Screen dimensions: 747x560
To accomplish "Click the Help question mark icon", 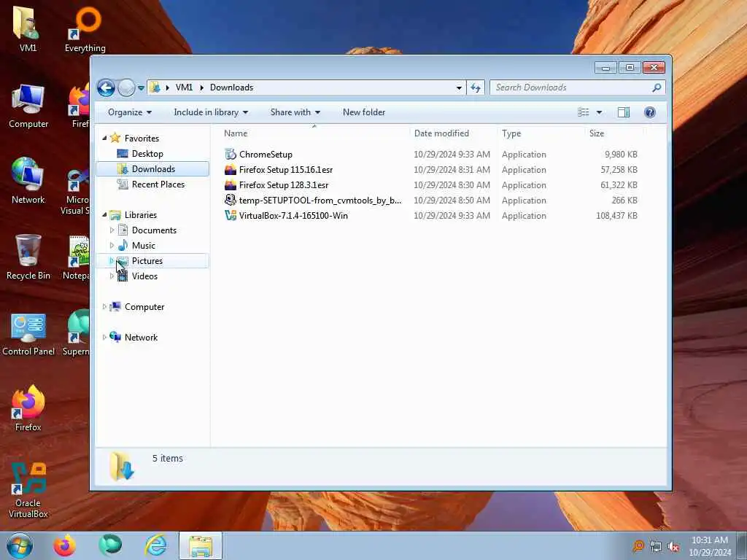I will coord(650,112).
